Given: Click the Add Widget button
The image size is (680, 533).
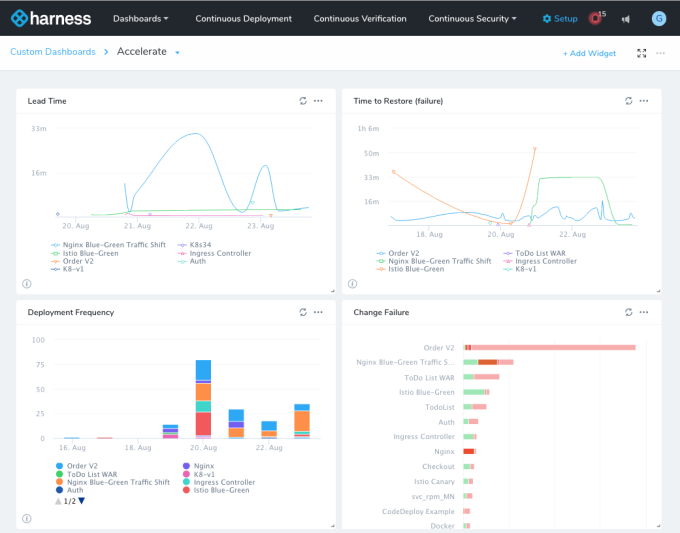Looking at the screenshot, I should 589,53.
